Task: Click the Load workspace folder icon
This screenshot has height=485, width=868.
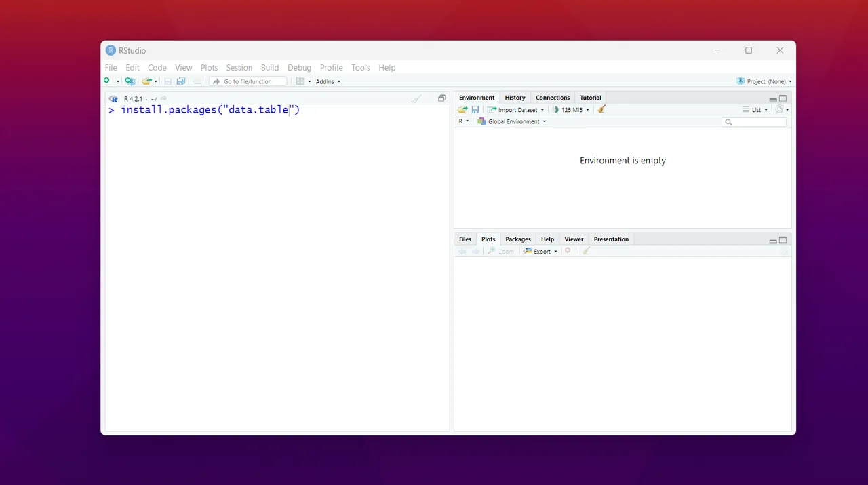Action: [x=462, y=109]
